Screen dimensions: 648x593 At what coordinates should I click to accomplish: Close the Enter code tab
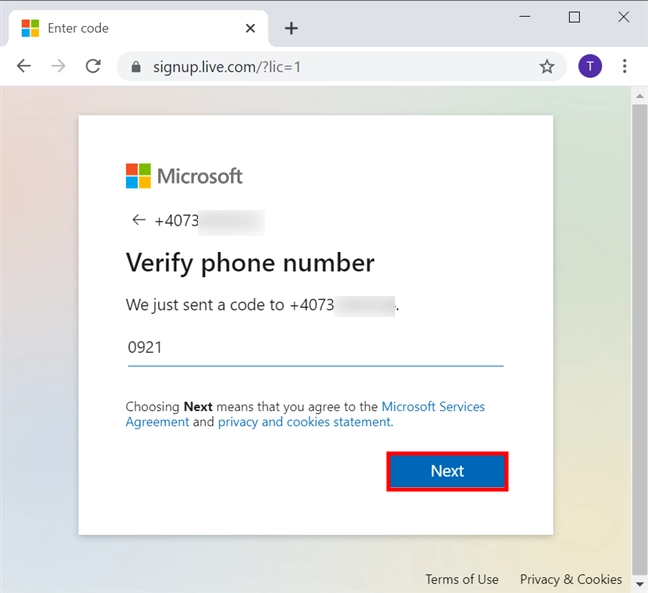click(x=250, y=28)
